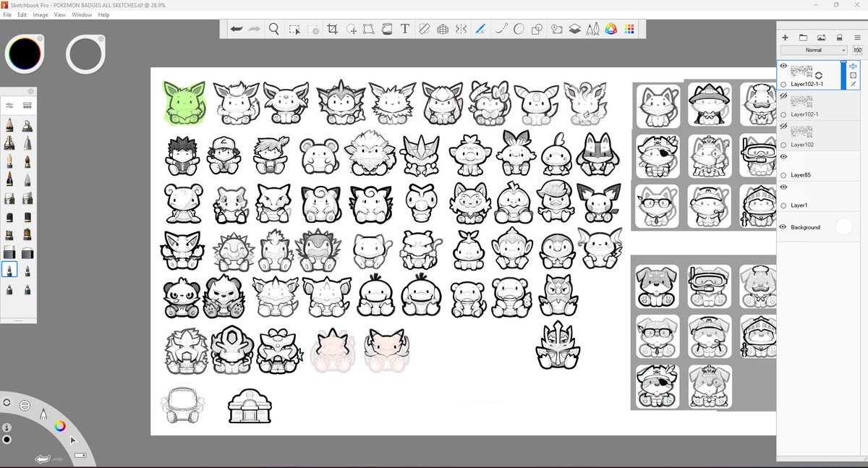Select the Layer102-1 layer row
The height and width of the screenshot is (468, 868).
tap(820, 105)
